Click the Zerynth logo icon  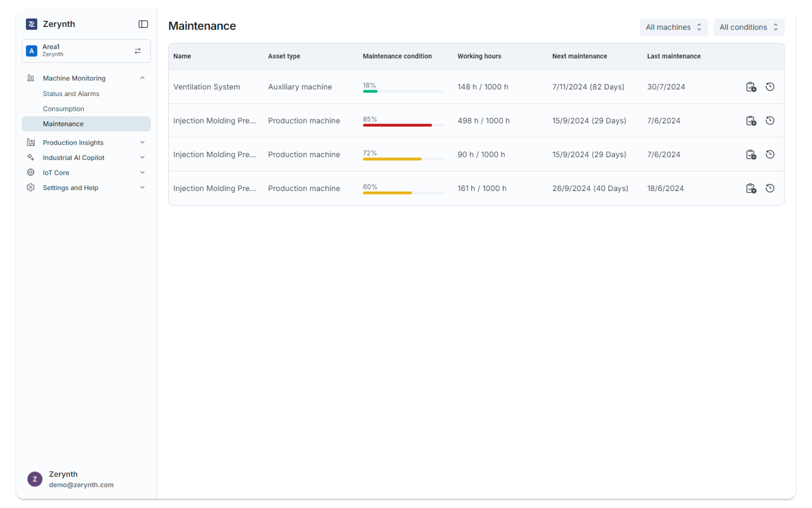point(31,24)
